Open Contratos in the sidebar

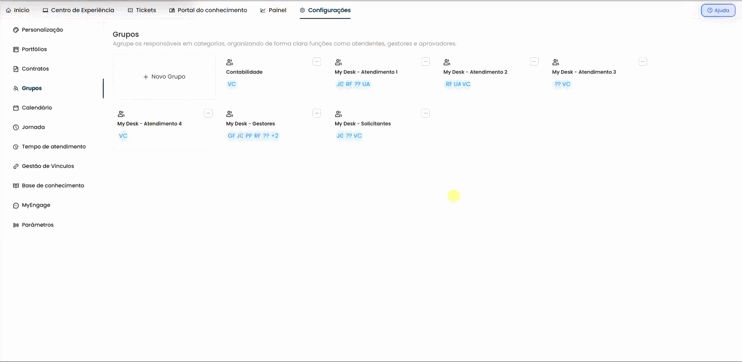[31, 69]
